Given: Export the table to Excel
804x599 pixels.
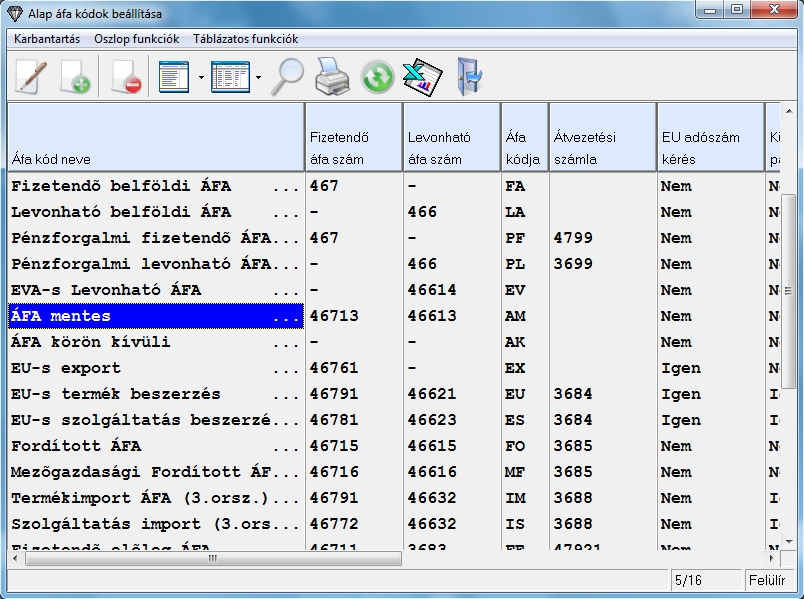Looking at the screenshot, I should pyautogui.click(x=421, y=77).
